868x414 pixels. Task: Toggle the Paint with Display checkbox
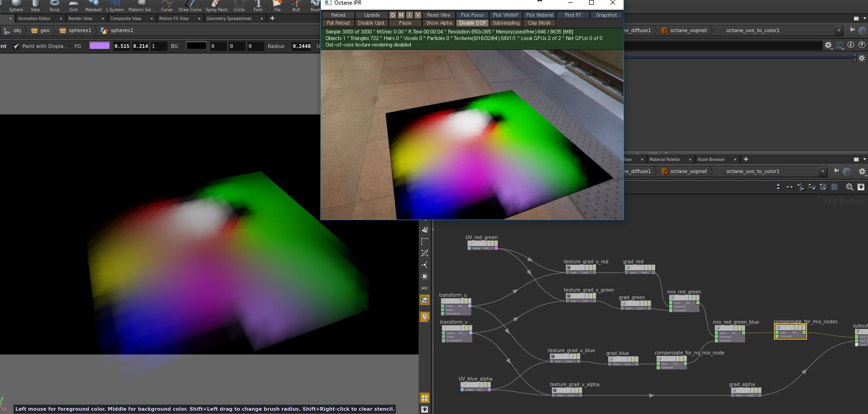17,46
